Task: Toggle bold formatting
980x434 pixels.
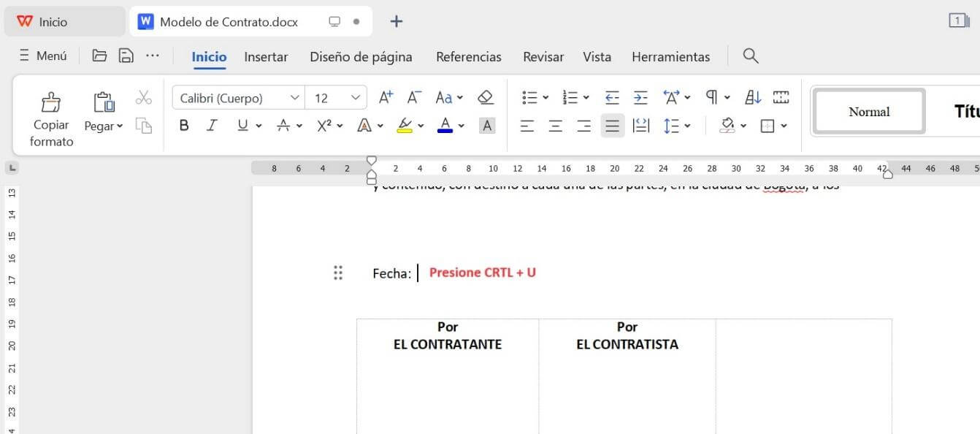Action: (x=183, y=125)
